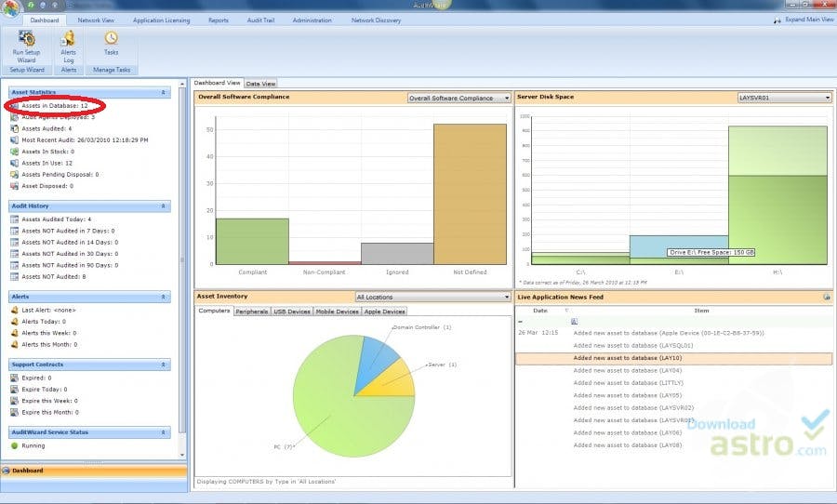Image resolution: width=837 pixels, height=504 pixels.
Task: Select 'Added new asset to database (LAY10)' row
Action: (x=673, y=358)
